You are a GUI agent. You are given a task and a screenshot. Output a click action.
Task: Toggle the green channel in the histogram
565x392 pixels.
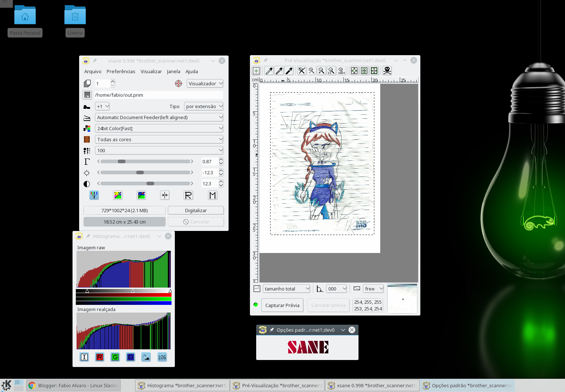[x=115, y=357]
